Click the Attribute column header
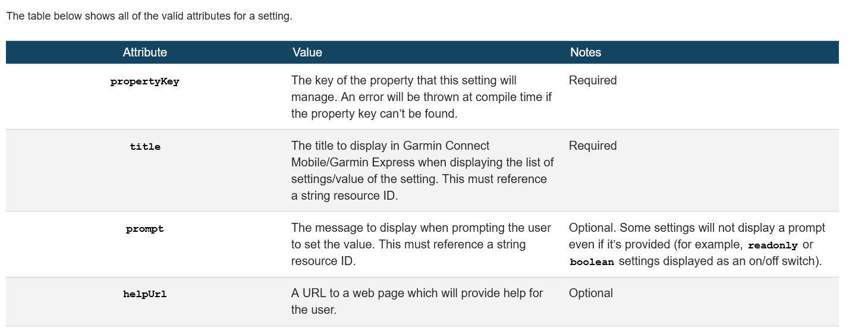This screenshot has height=334, width=868. coord(144,52)
